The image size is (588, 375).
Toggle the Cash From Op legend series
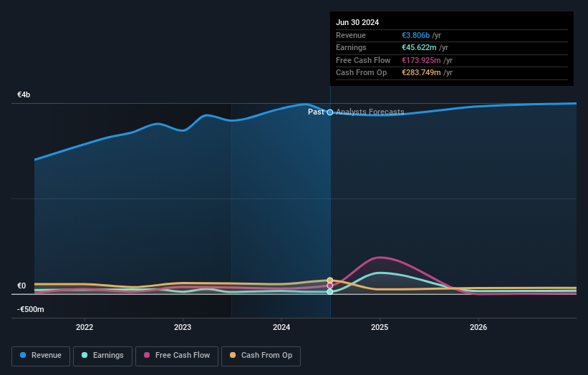coord(261,356)
